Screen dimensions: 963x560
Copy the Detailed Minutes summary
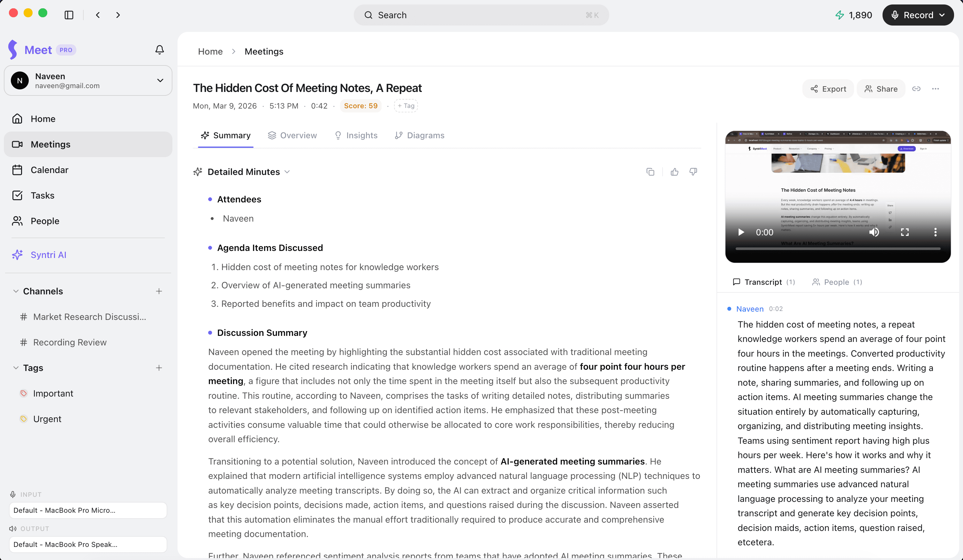tap(650, 172)
